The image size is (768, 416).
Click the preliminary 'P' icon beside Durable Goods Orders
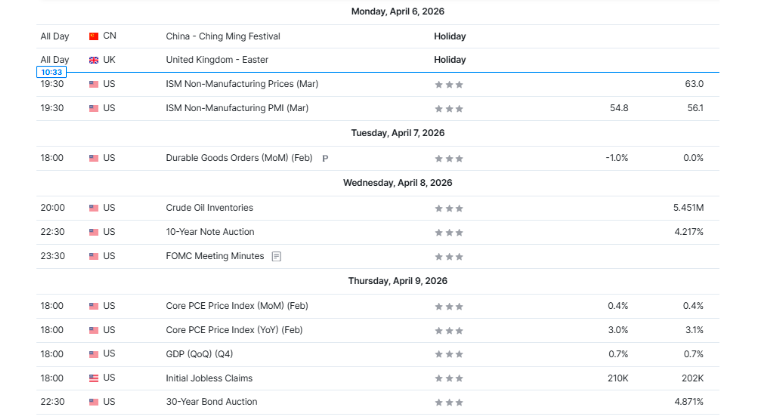pyautogui.click(x=325, y=158)
